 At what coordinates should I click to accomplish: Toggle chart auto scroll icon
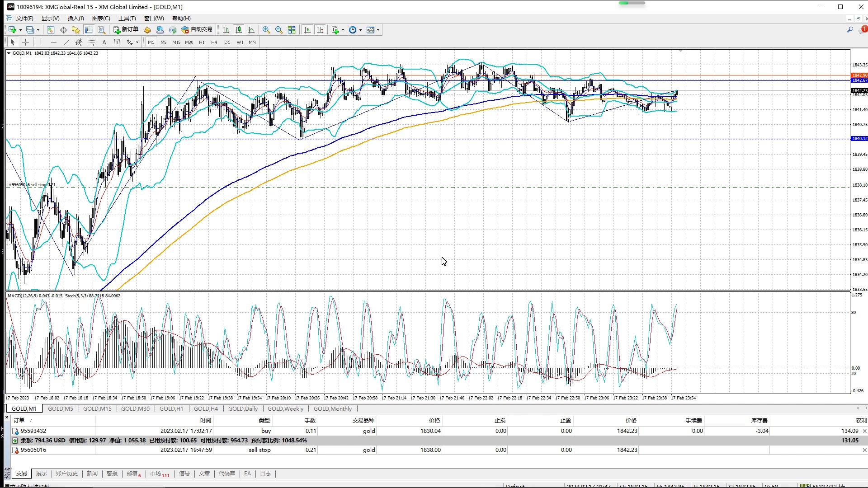tap(307, 30)
